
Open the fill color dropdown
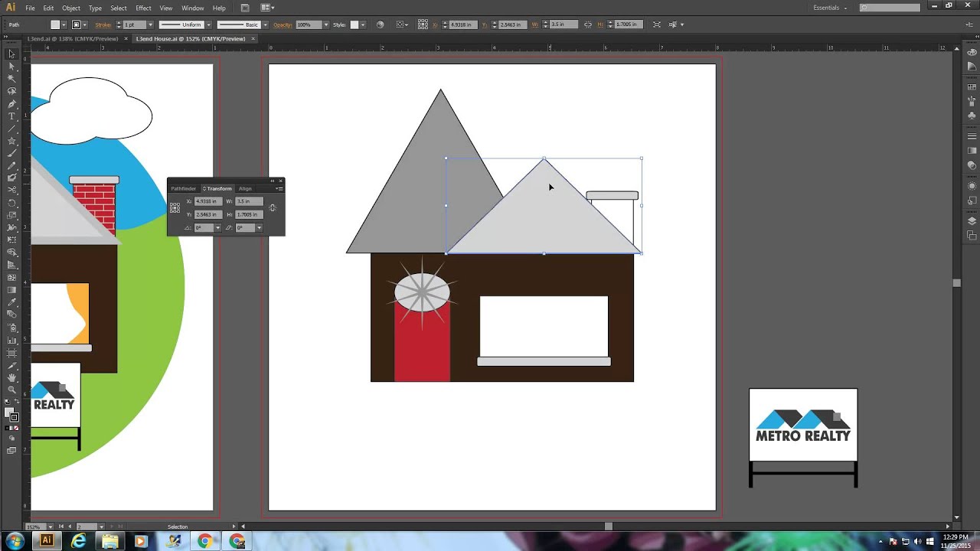tap(64, 24)
